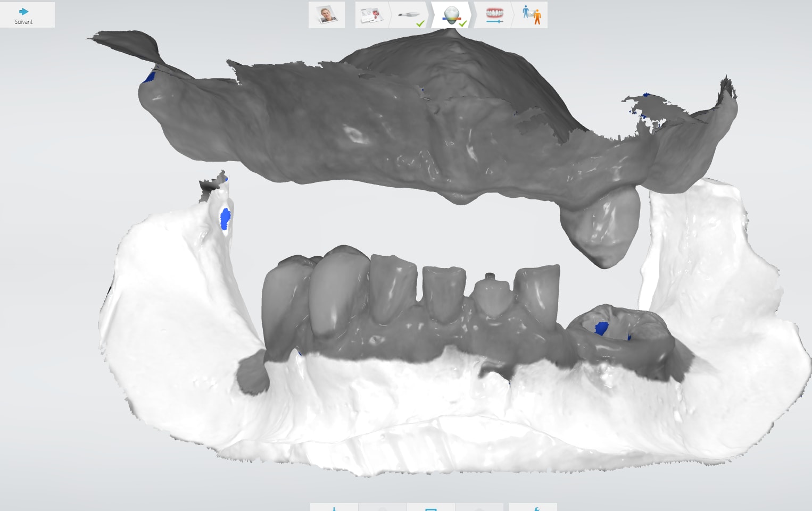Click the fourth bottom toolbar button
The width and height of the screenshot is (812, 511).
(x=479, y=507)
